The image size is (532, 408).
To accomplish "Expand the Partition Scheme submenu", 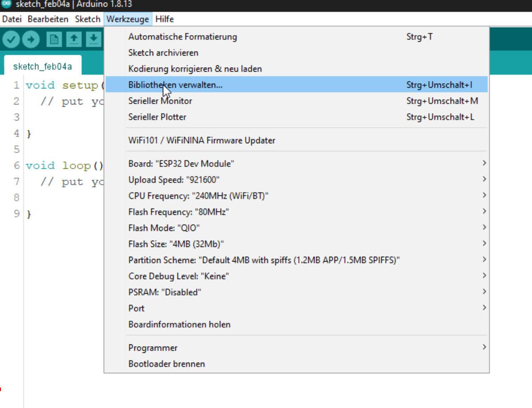I will pos(264,260).
